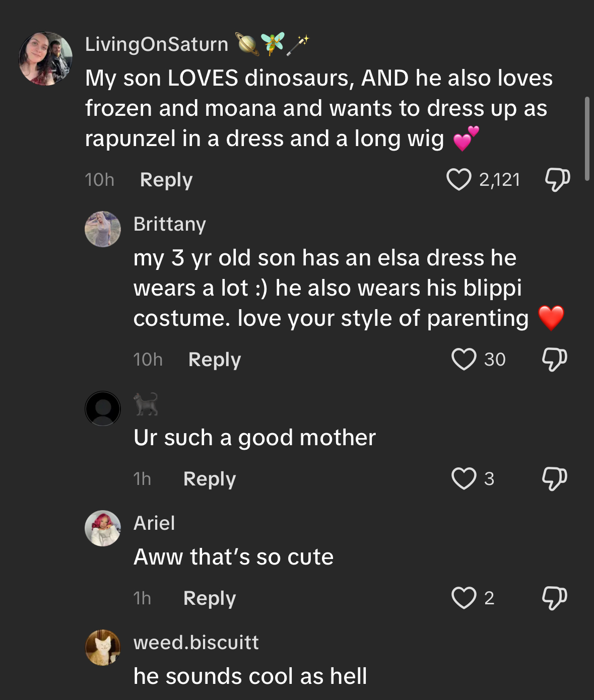Dislike LivingOnSaturn's comment
This screenshot has width=594, height=700.
(x=557, y=180)
